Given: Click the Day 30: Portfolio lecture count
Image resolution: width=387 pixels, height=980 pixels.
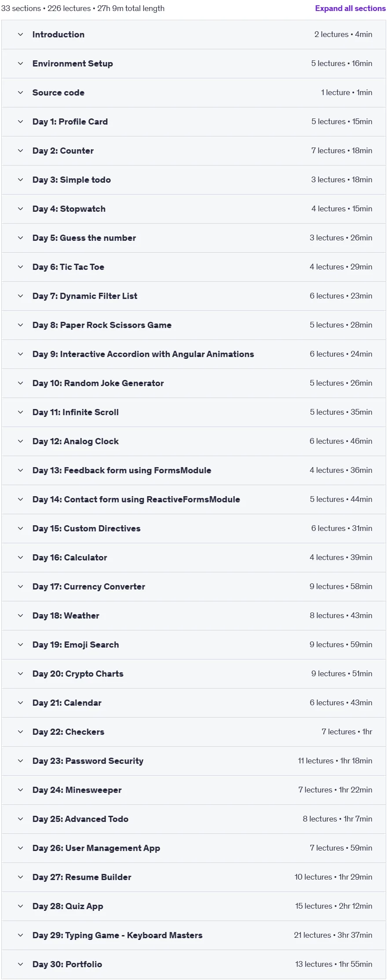Looking at the screenshot, I should tap(314, 964).
